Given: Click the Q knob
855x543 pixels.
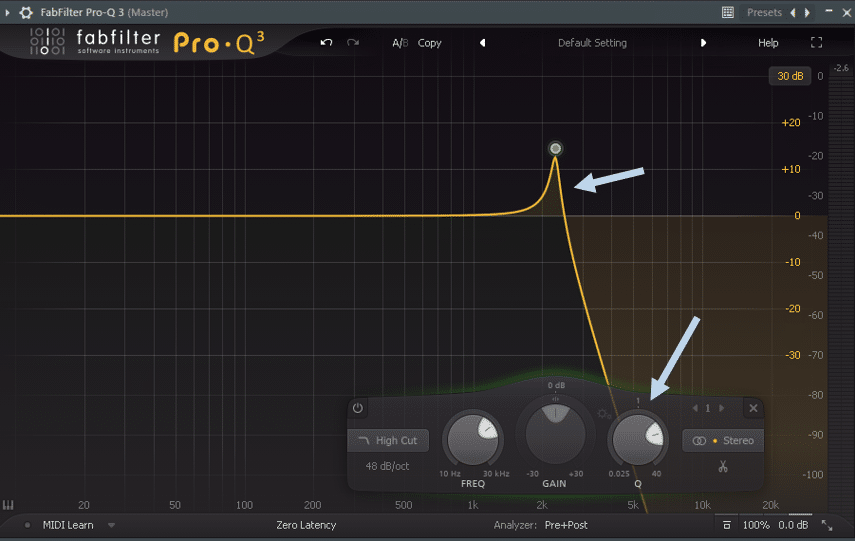Looking at the screenshot, I should (638, 439).
